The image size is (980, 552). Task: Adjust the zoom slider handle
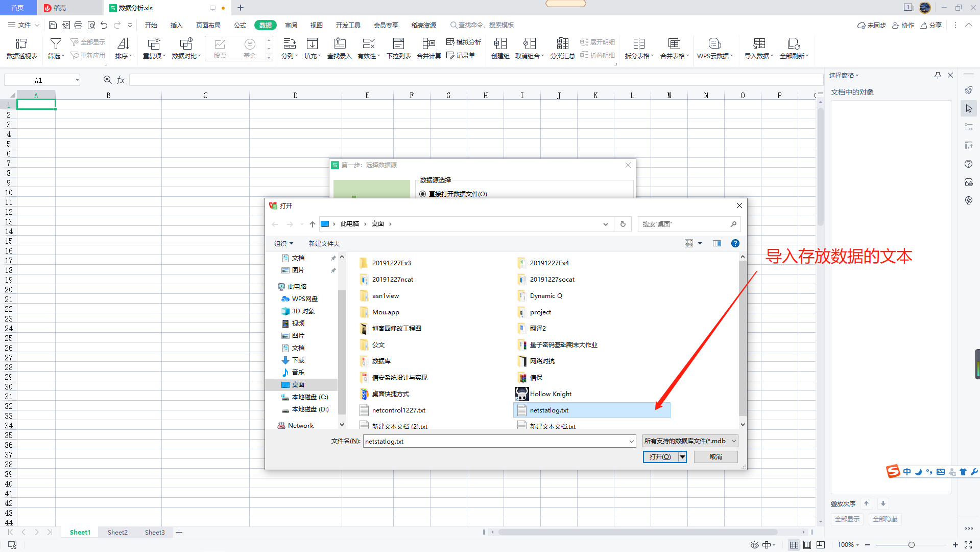[x=911, y=545]
